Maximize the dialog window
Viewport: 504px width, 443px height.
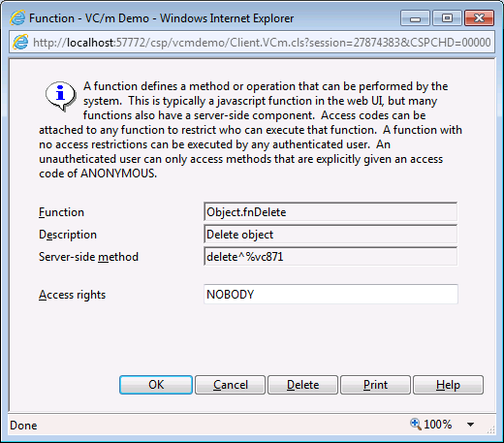[x=447, y=18]
